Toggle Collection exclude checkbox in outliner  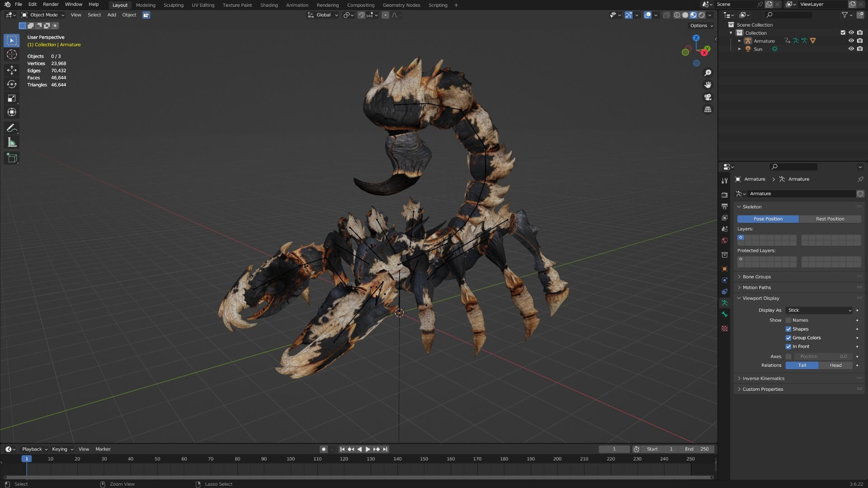click(x=843, y=33)
